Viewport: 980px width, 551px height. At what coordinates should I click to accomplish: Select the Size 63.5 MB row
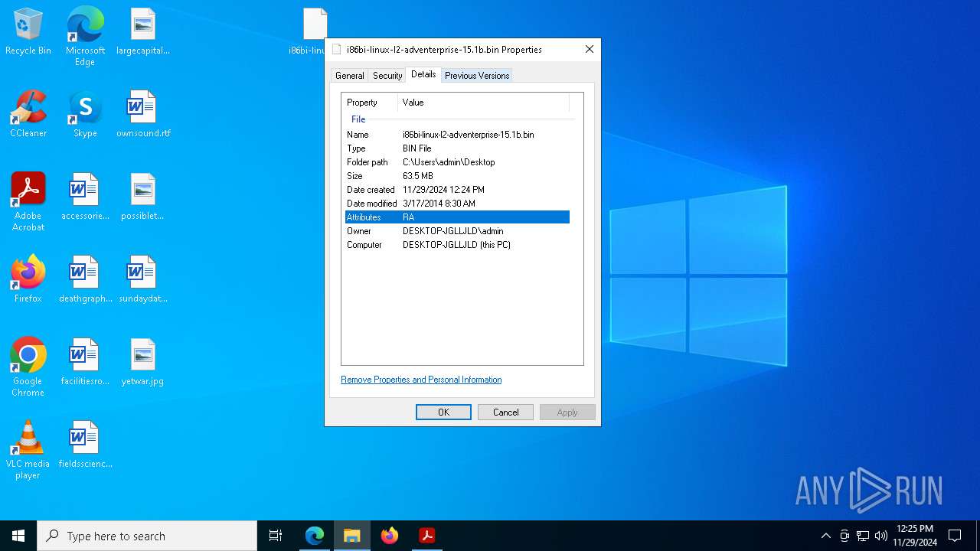pyautogui.click(x=457, y=176)
